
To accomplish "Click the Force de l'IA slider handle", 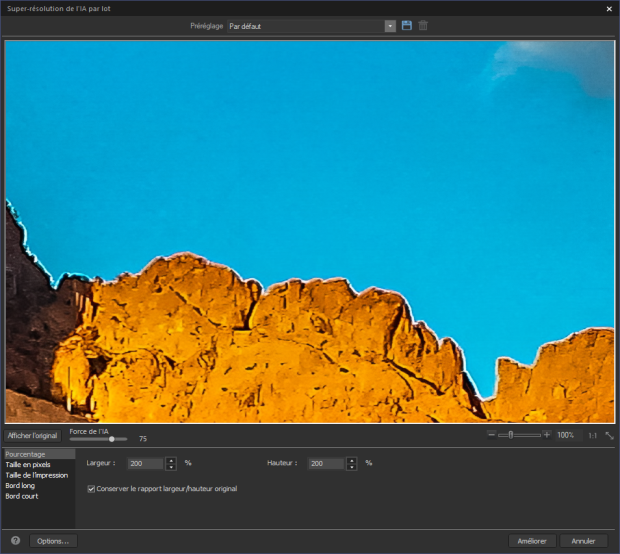I will tap(111, 439).
